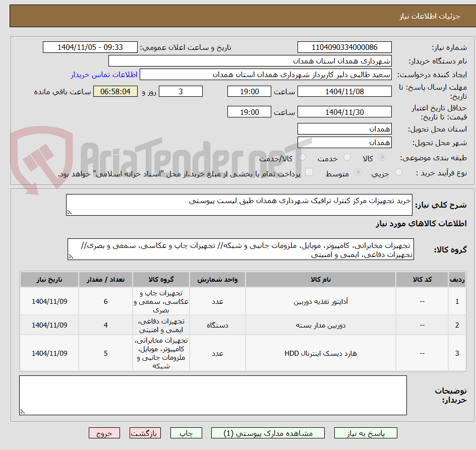Click the شهر محل تحویل field

coord(344,143)
